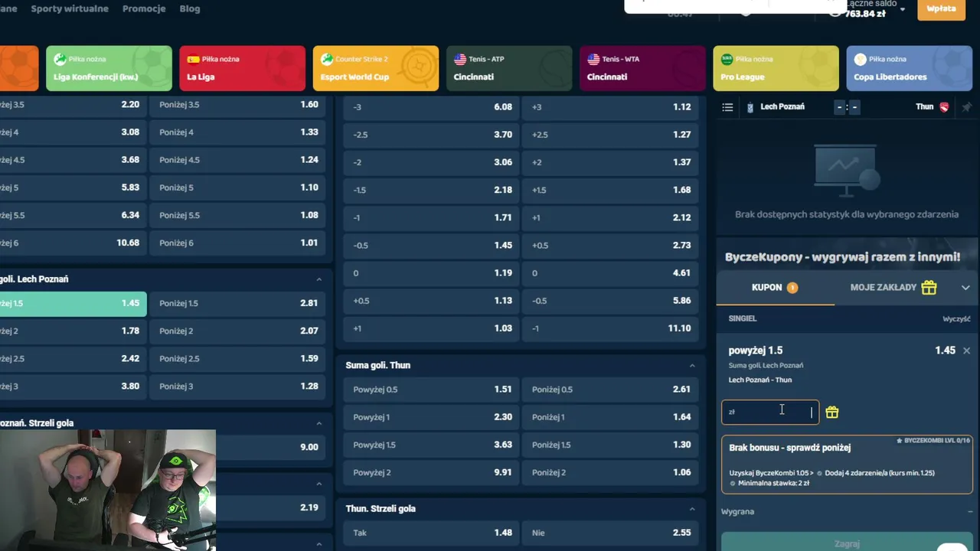Click the Saudi flag on Pro League card
Screen dimensions: 980x551
[727, 59]
